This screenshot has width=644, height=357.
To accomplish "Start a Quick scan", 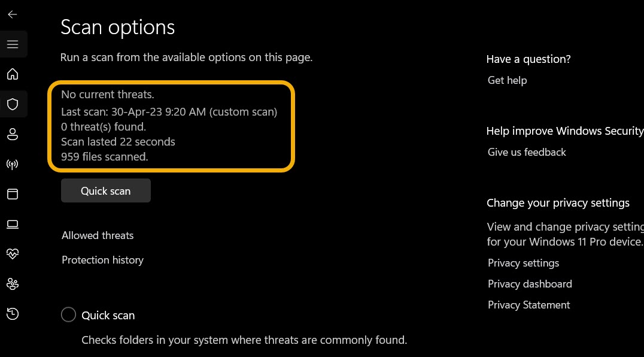I will [105, 190].
